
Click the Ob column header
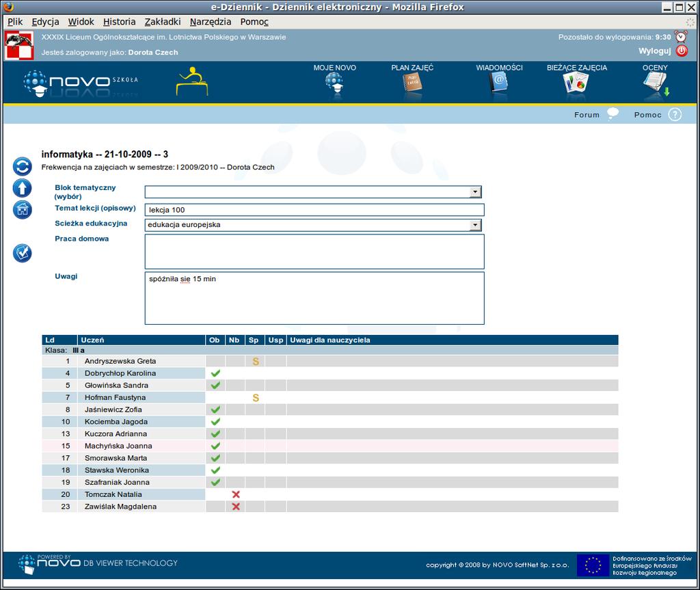pyautogui.click(x=215, y=340)
